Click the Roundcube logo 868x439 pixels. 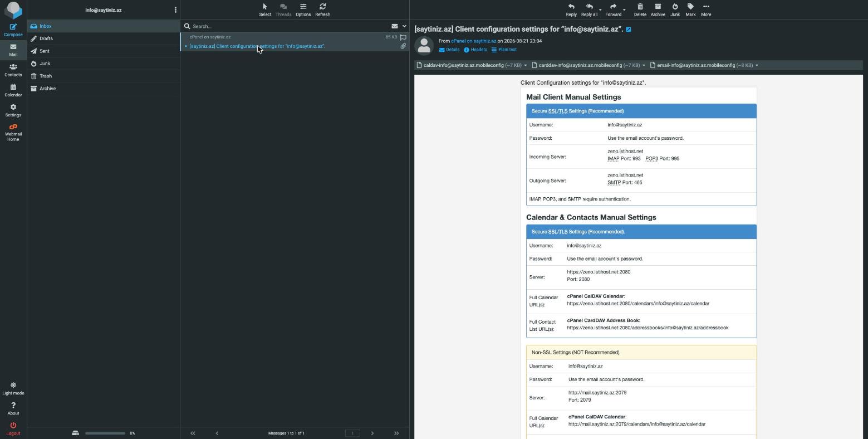[13, 10]
